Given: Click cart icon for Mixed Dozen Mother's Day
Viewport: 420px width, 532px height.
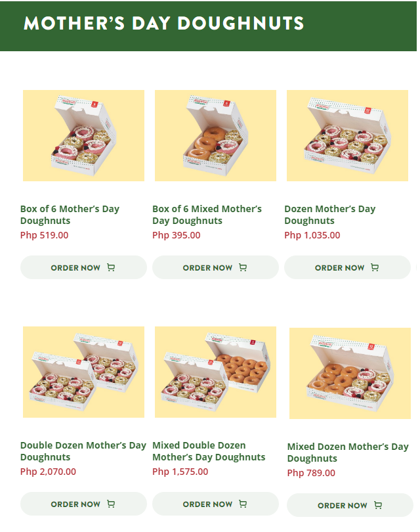Looking at the screenshot, I should [378, 505].
